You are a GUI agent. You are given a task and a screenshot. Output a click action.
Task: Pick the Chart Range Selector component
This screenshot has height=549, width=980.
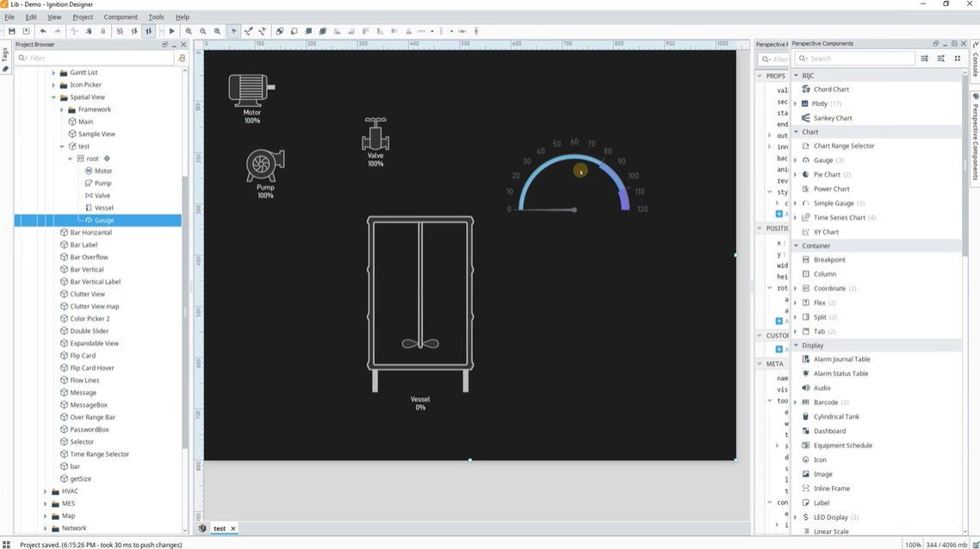pos(844,146)
